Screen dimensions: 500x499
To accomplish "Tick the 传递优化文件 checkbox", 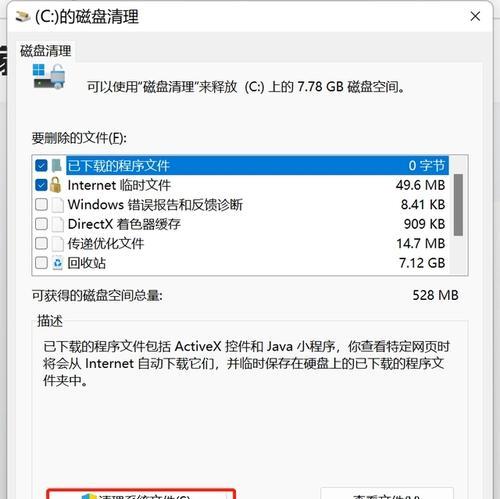I will (x=41, y=244).
